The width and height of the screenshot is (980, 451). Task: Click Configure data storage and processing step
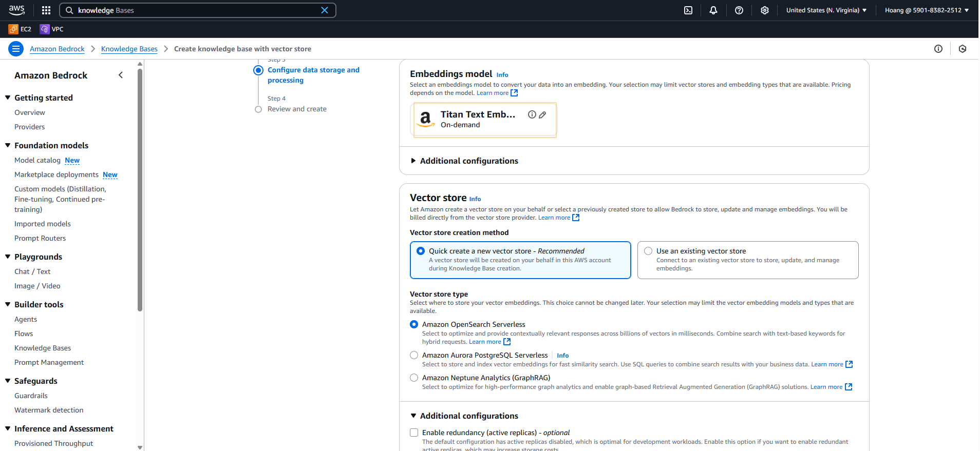[x=313, y=75]
